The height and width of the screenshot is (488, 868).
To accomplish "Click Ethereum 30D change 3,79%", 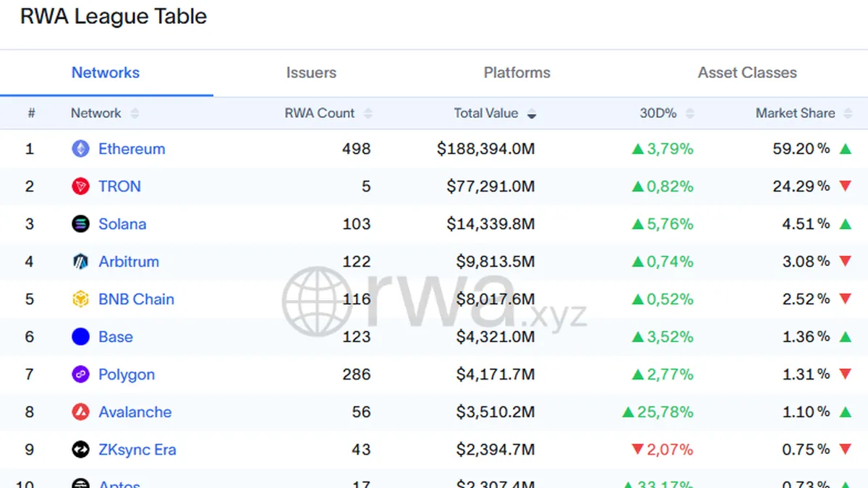I will coord(662,149).
